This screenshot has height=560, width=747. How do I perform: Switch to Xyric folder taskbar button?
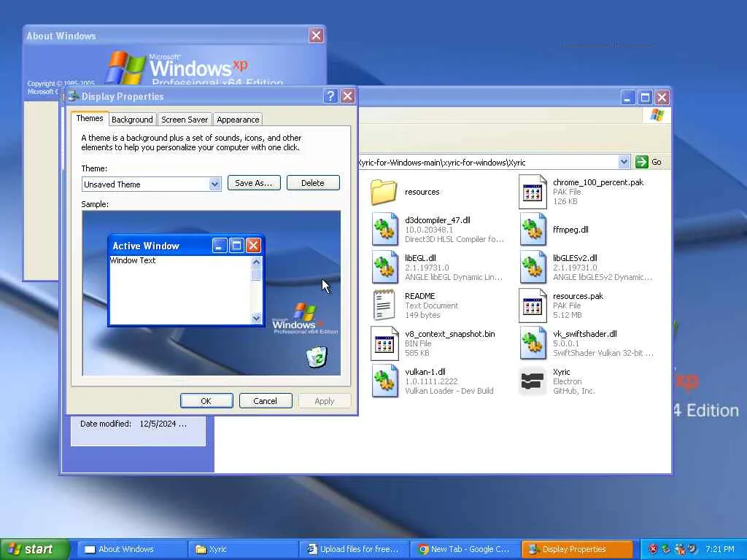243,549
